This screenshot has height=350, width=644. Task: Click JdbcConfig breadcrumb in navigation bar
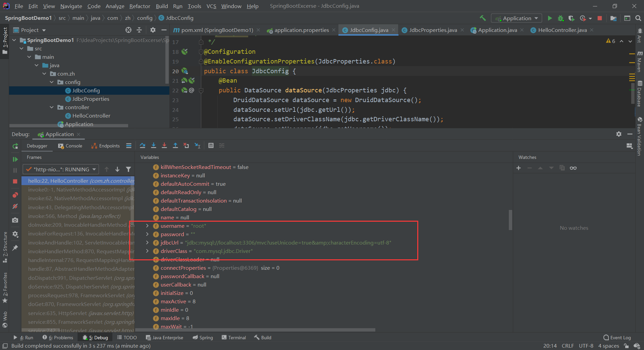tap(176, 18)
